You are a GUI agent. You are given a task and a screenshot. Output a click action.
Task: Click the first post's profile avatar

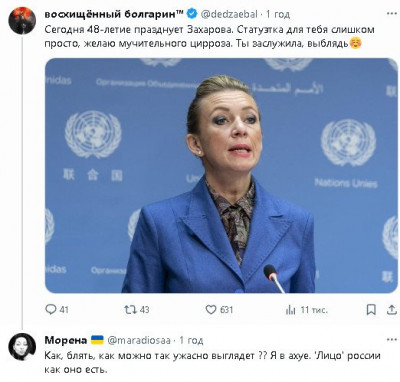(x=22, y=20)
